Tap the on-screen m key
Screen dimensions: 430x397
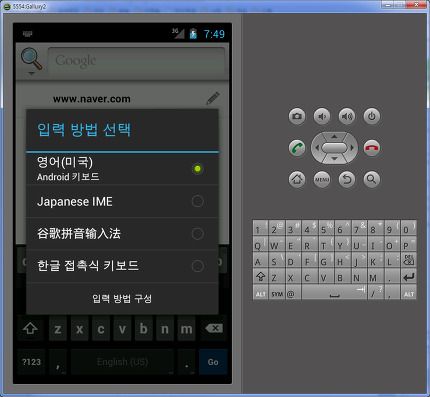point(186,329)
